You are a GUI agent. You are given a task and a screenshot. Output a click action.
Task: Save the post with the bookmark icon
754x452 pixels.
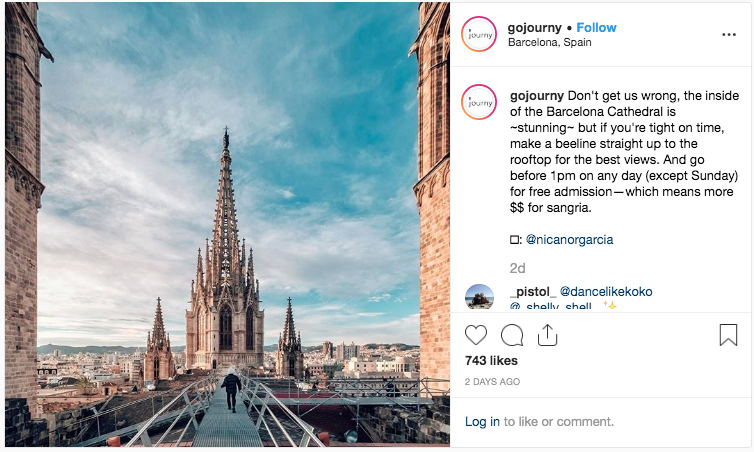click(x=728, y=335)
